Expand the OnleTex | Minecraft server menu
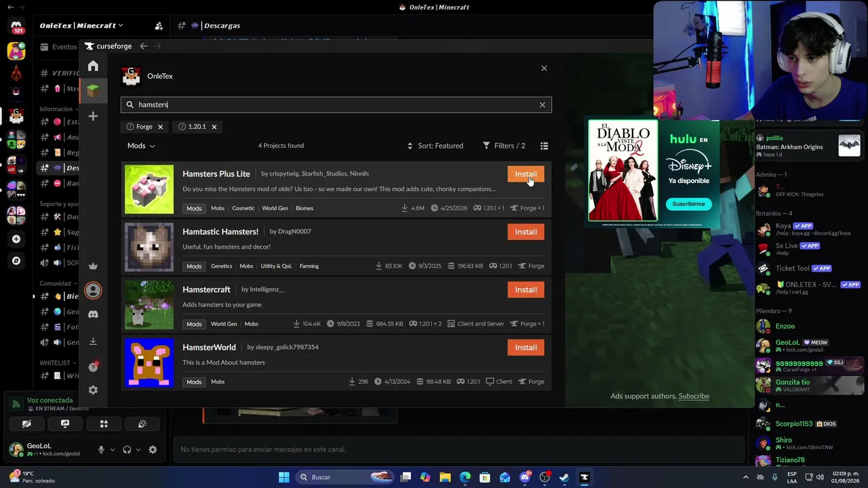Image resolution: width=868 pixels, height=488 pixels. (81, 26)
